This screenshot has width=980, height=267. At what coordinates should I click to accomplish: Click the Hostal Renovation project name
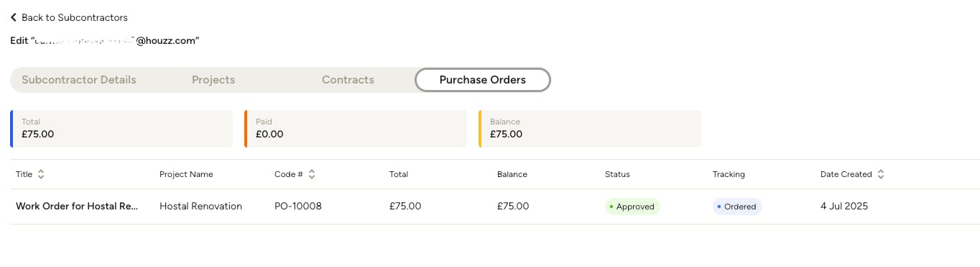click(200, 207)
